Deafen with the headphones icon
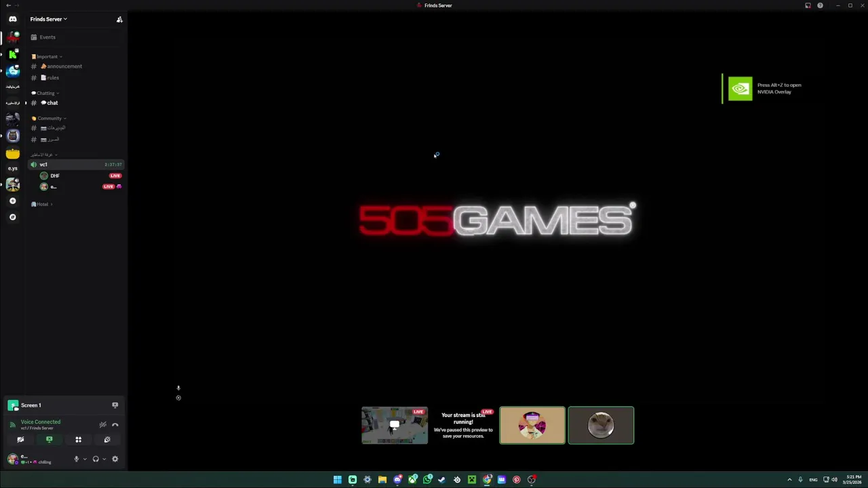This screenshot has width=868, height=488. [x=96, y=460]
